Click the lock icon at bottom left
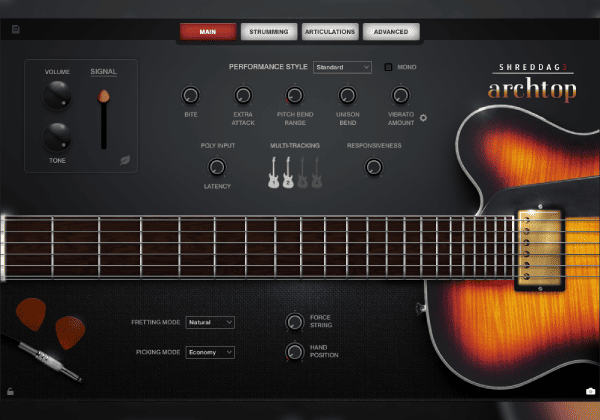 10,391
